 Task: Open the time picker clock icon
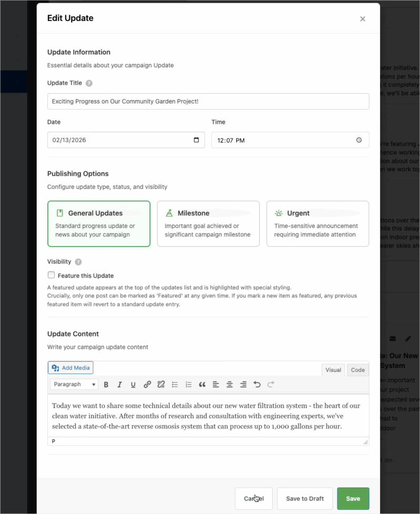coord(359,140)
